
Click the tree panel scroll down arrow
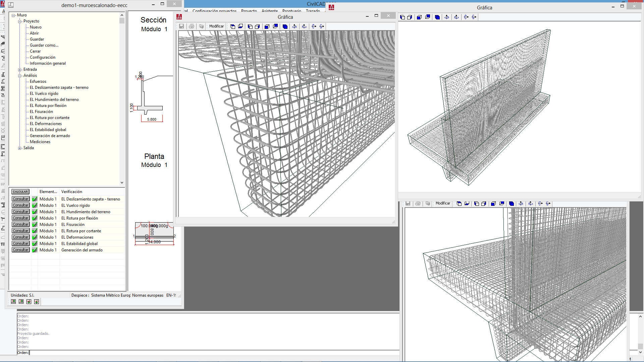[x=122, y=183]
